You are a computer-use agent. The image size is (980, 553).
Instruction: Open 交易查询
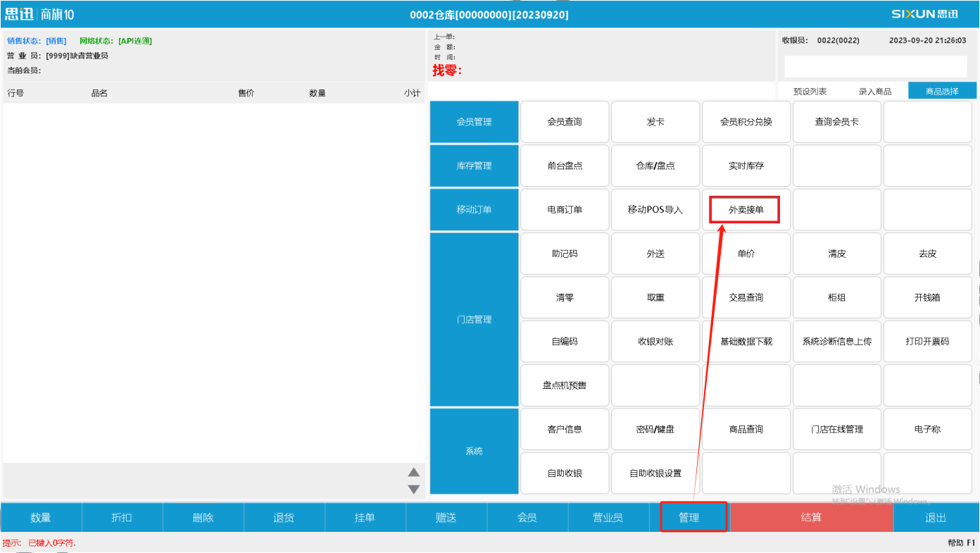tap(746, 297)
